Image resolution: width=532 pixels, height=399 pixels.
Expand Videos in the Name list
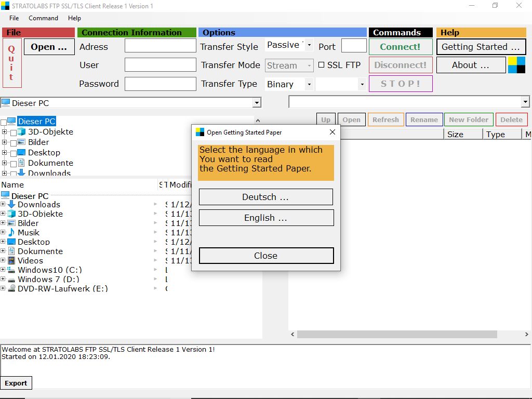tap(3, 260)
